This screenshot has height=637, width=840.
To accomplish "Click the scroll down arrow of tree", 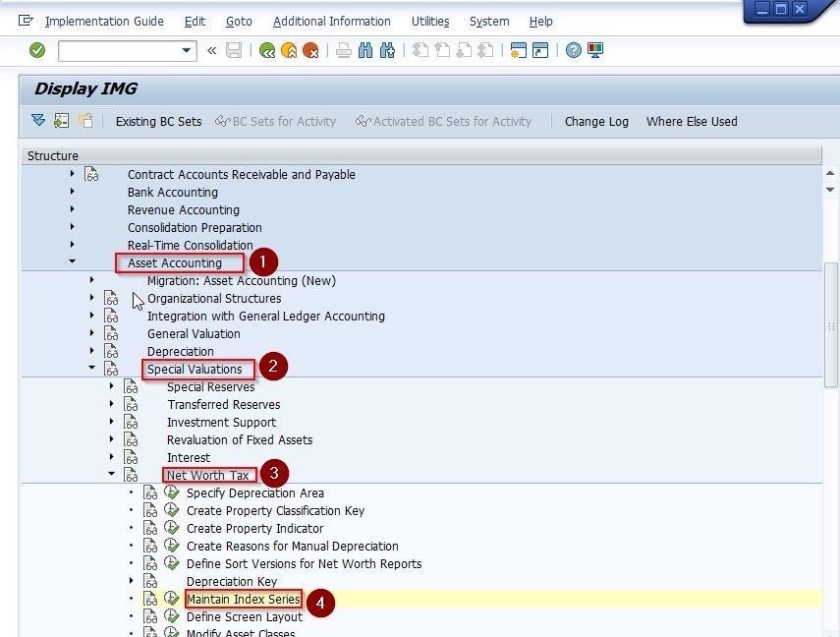I will (x=830, y=190).
